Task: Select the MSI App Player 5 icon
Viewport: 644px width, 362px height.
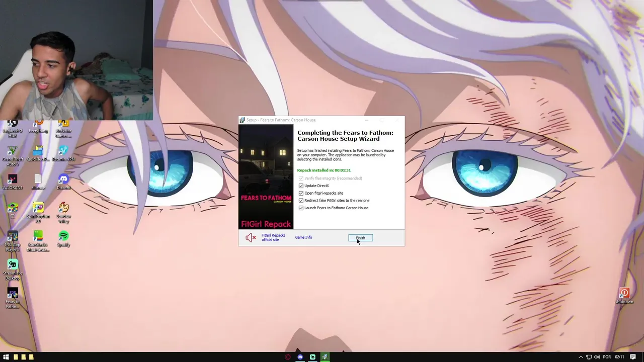Action: (x=13, y=241)
